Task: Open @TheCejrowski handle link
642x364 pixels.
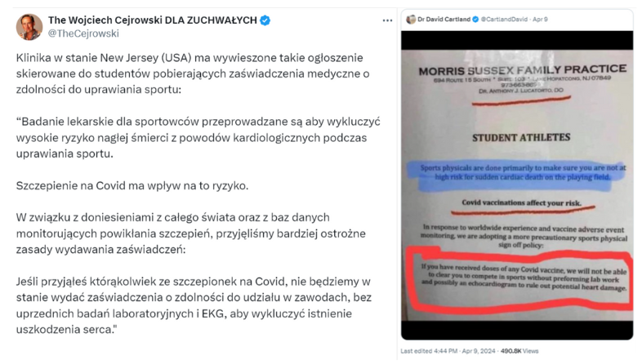Action: point(83,33)
